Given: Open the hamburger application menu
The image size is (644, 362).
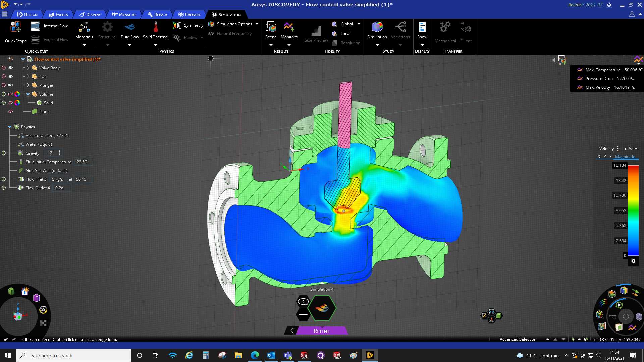Looking at the screenshot, I should click(5, 14).
